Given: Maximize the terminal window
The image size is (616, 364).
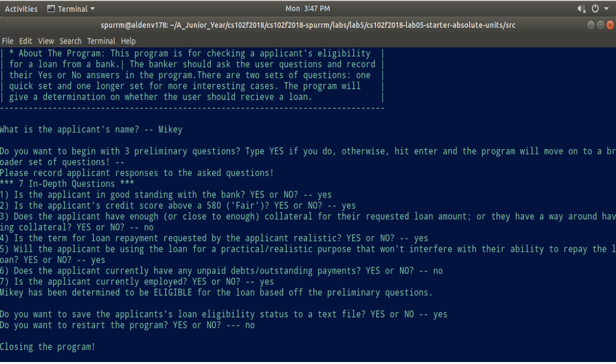Looking at the screenshot, I should pos(600,25).
